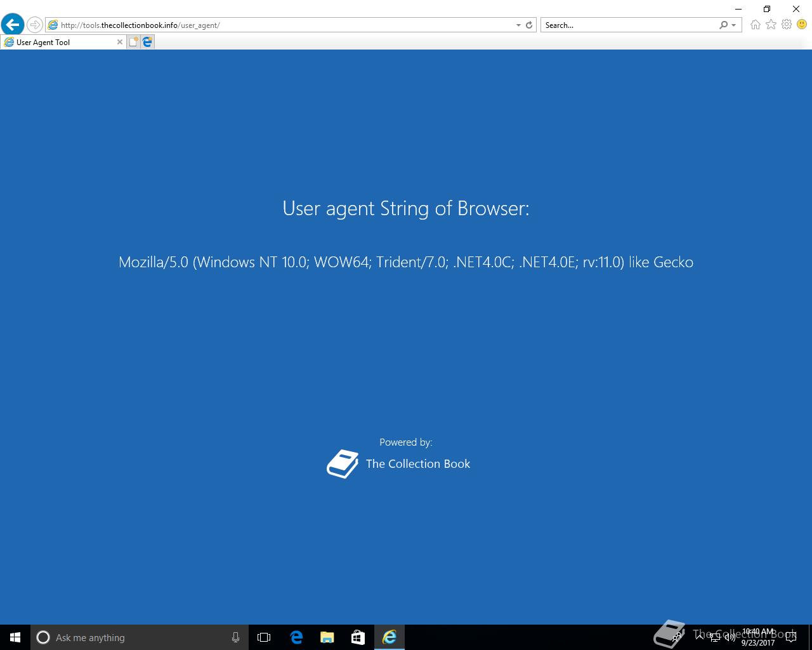Click the magnifier search icon
Image resolution: width=812 pixels, height=650 pixels.
pos(723,25)
